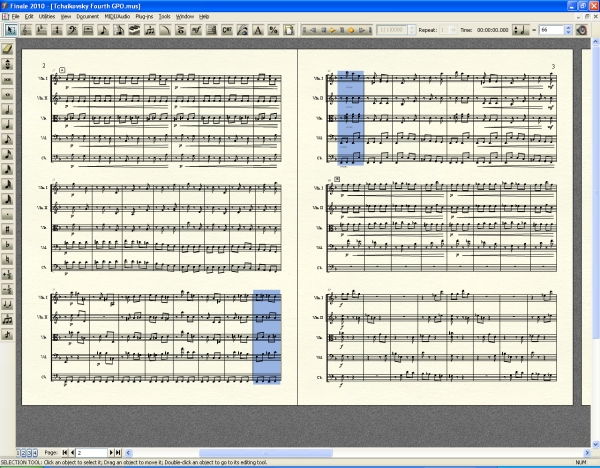Click the measure counter stepper
Screen dimensions: 600x468
click(412, 30)
